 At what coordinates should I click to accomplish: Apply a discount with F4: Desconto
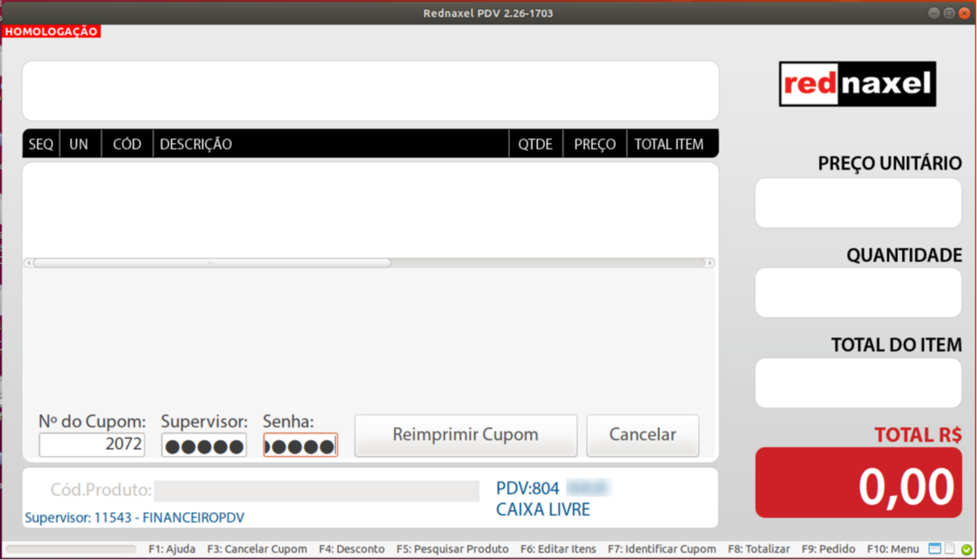tap(351, 549)
